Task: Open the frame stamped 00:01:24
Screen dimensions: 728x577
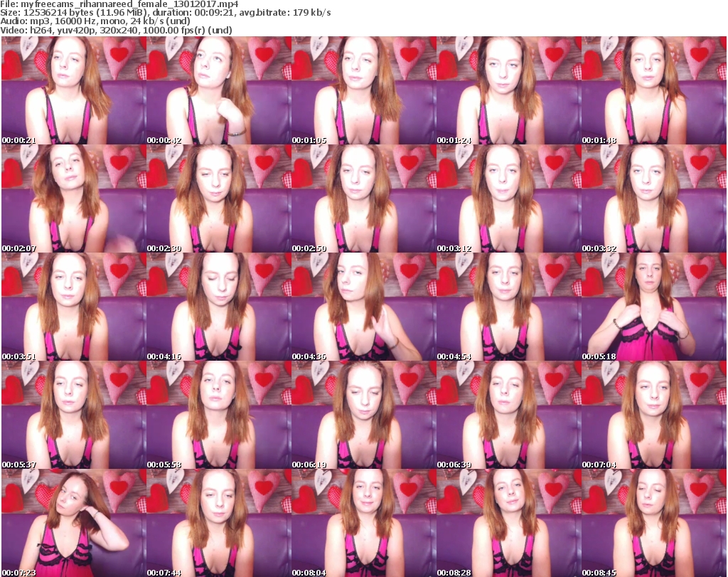Action: click(x=509, y=90)
